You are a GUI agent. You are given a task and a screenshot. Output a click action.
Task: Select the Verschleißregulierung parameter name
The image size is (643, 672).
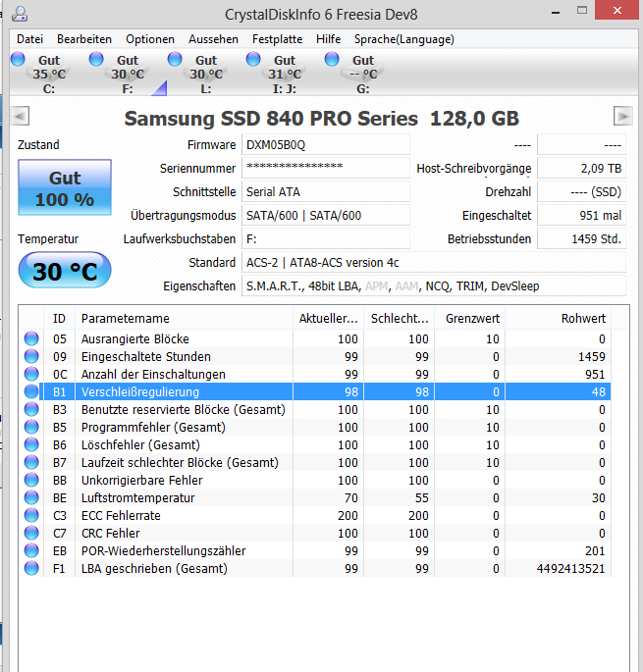tap(139, 392)
